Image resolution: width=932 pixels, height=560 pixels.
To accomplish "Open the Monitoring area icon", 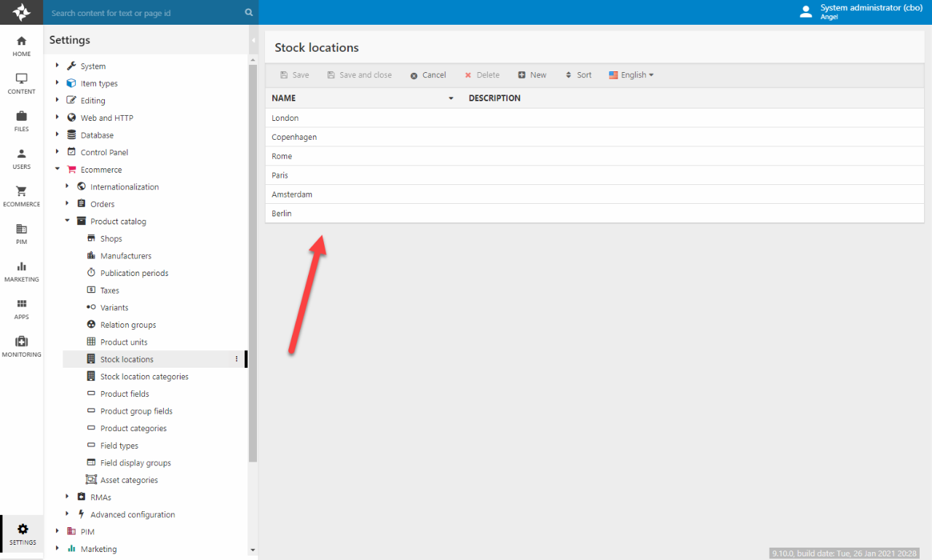I will 21,347.
